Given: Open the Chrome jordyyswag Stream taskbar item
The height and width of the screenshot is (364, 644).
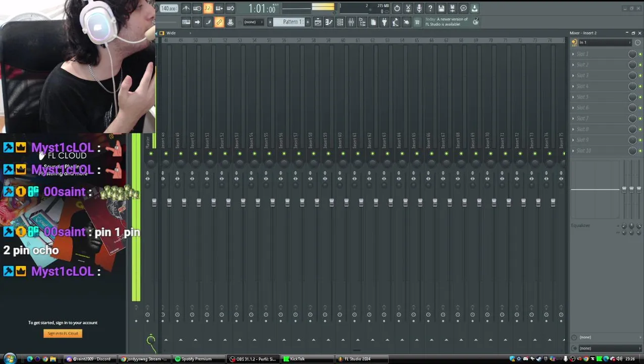Looking at the screenshot, I should tap(144, 359).
